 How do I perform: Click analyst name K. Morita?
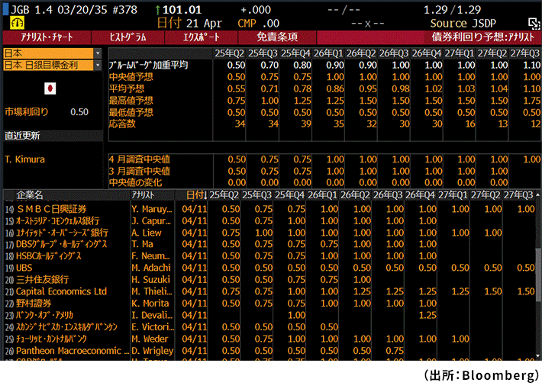tap(150, 304)
